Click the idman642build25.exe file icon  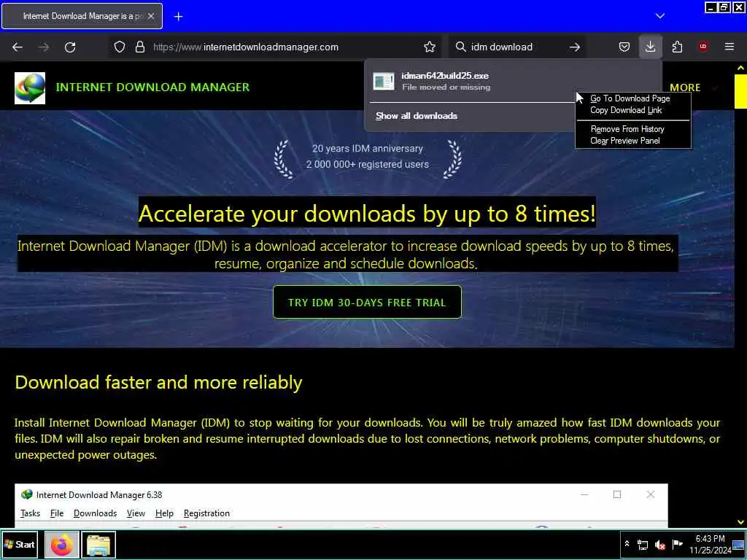(384, 82)
